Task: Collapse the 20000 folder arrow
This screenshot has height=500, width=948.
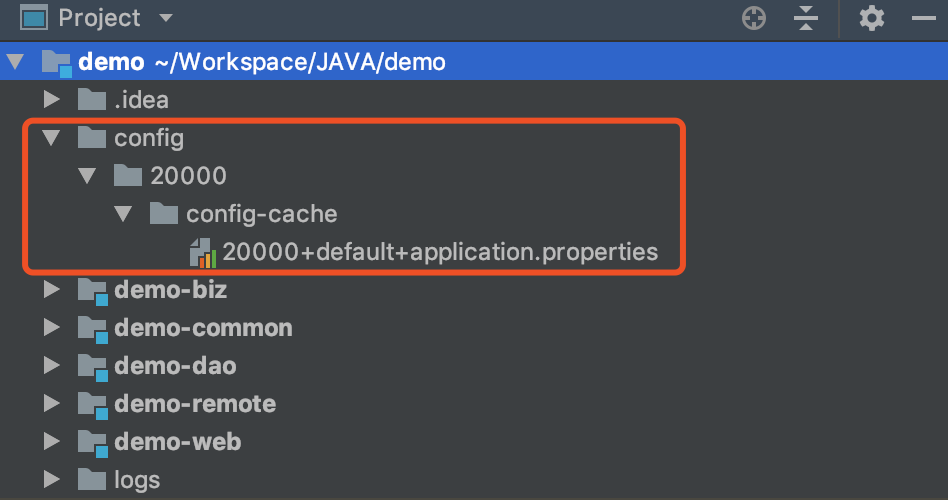Action: click(88, 176)
